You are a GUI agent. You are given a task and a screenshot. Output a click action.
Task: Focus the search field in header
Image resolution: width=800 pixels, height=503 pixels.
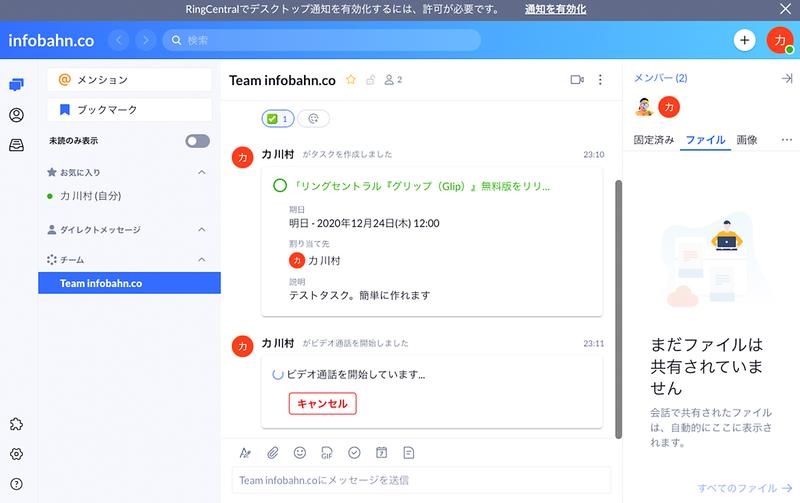coord(321,40)
